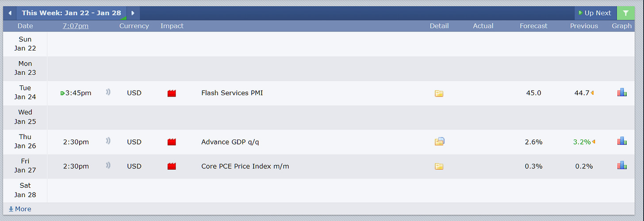
Task: Select Thu Jan 26 date cell
Action: [x=25, y=141]
